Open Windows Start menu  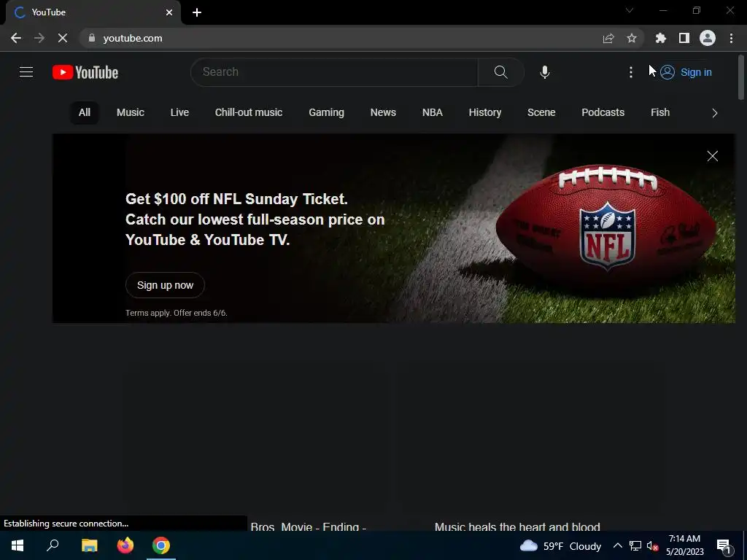coord(18,545)
